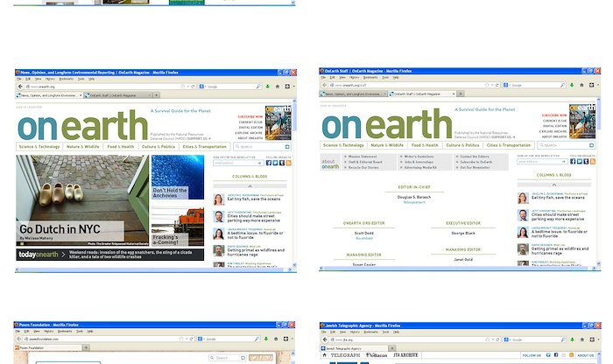The height and width of the screenshot is (364, 613).
Task: Click Posen Foundation tab
Action: click(x=48, y=347)
